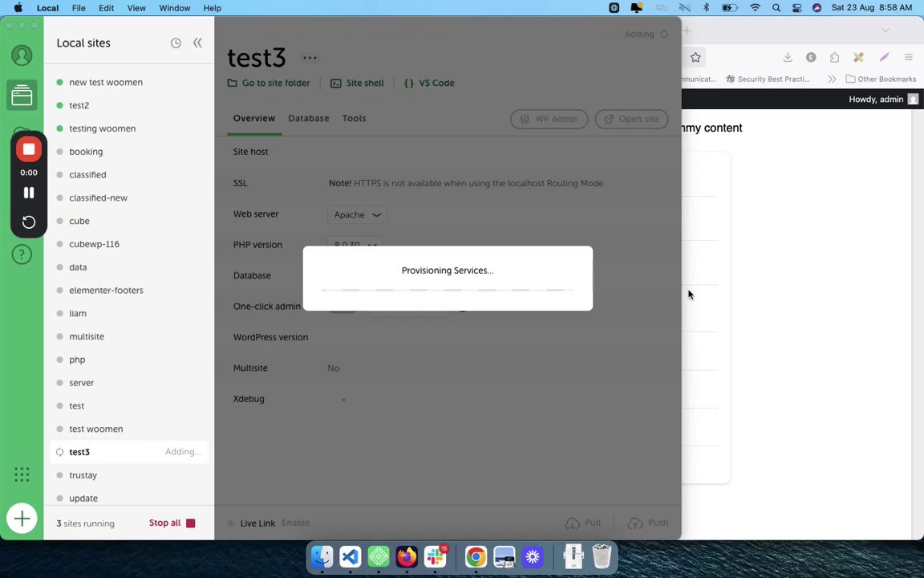
Task: Stop the screen recording
Action: [x=28, y=149]
